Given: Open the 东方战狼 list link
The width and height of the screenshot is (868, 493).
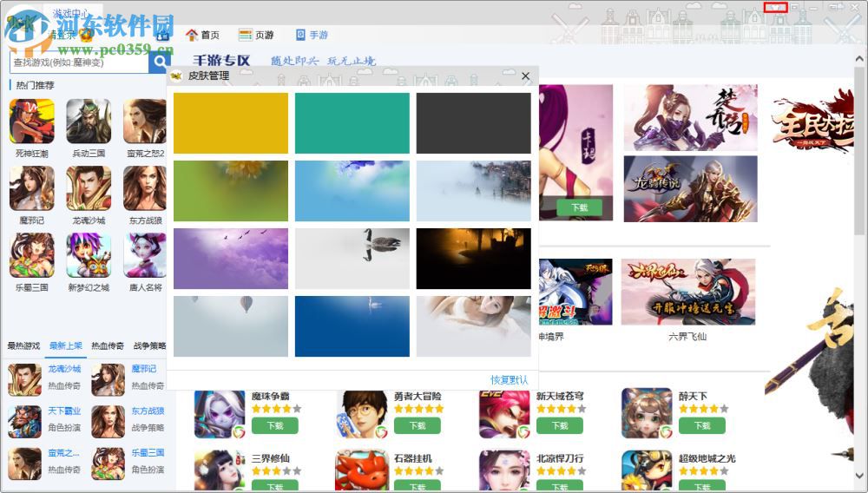Looking at the screenshot, I should click(148, 411).
